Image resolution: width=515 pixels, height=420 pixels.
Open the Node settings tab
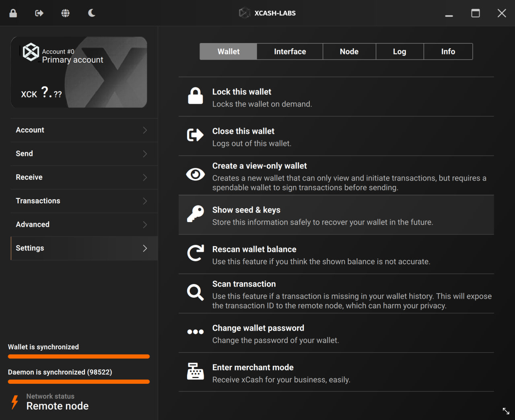349,51
